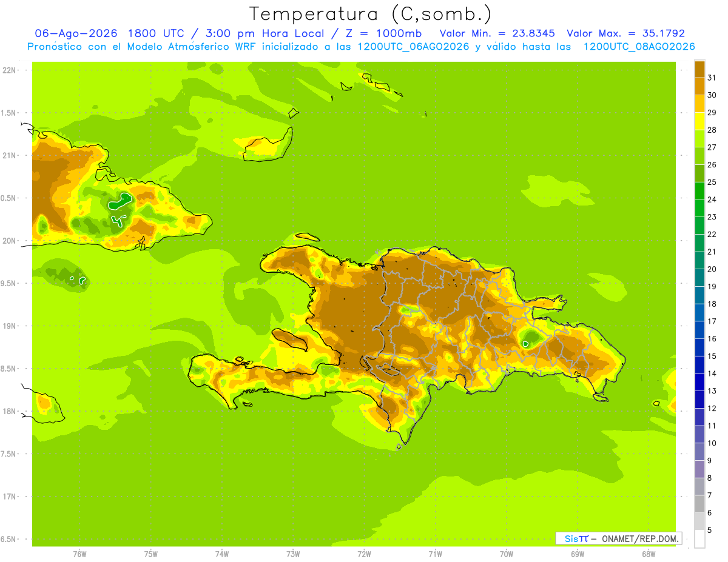Click the '9.5N' latitude axis label
Viewport: 728px width, 562px height.
[x=9, y=283]
